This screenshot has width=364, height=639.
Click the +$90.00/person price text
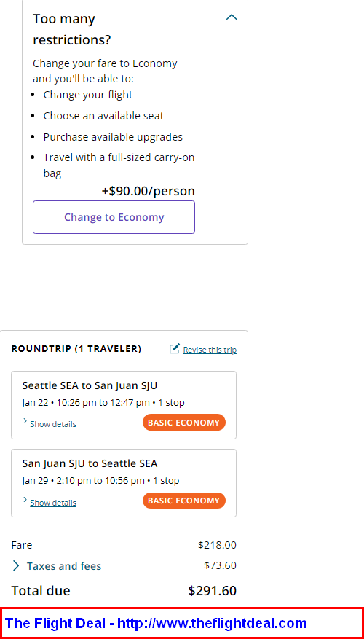click(x=149, y=191)
